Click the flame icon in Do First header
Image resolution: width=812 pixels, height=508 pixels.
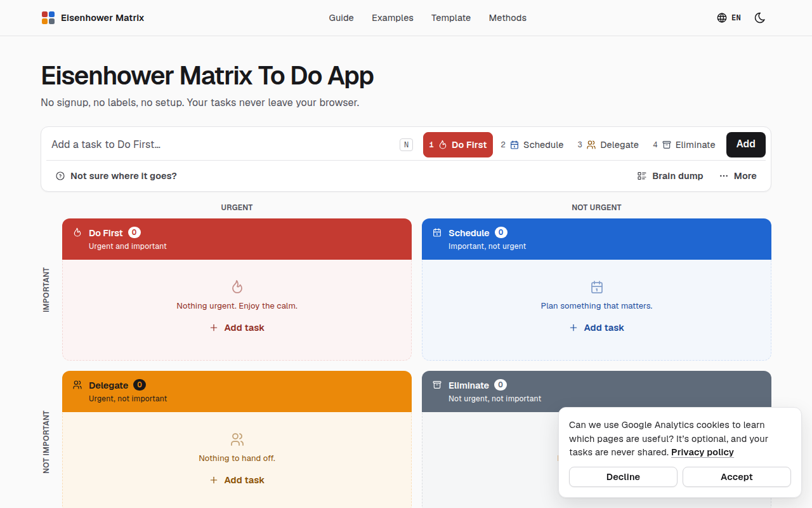[77, 232]
